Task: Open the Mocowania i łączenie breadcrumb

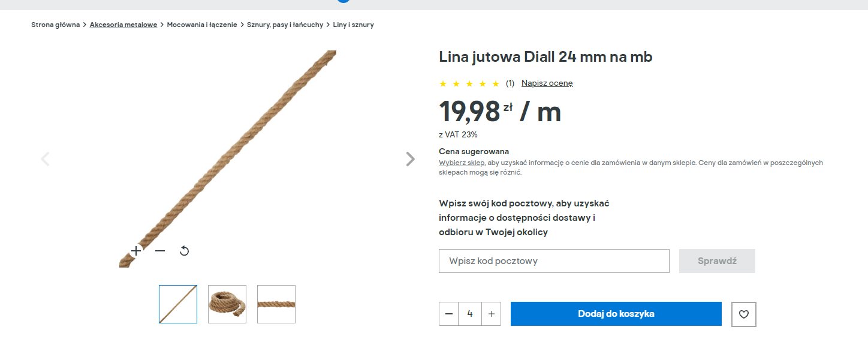Action: coord(202,25)
